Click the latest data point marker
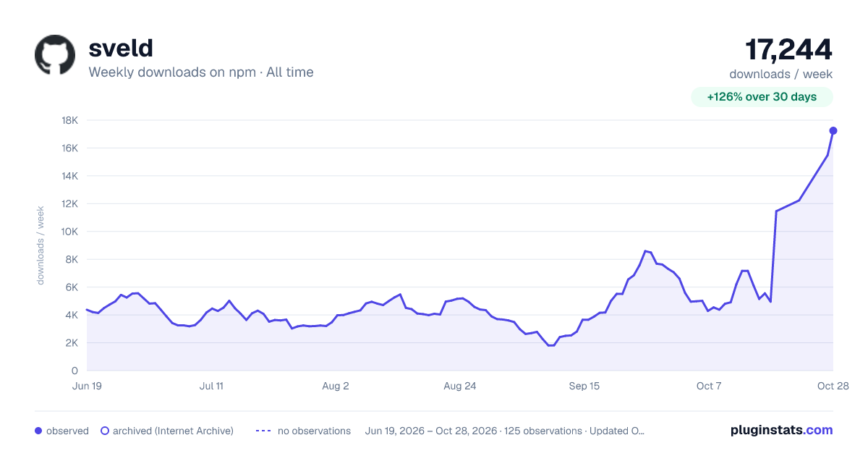The width and height of the screenshot is (868, 456). (x=833, y=130)
